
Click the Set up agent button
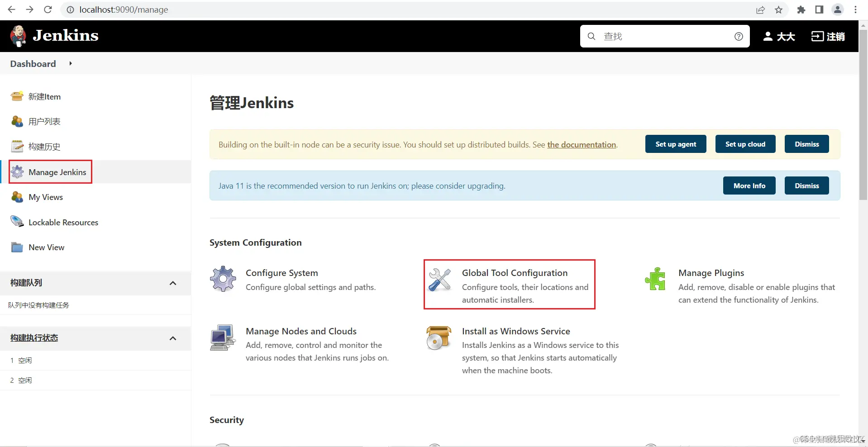tap(676, 144)
